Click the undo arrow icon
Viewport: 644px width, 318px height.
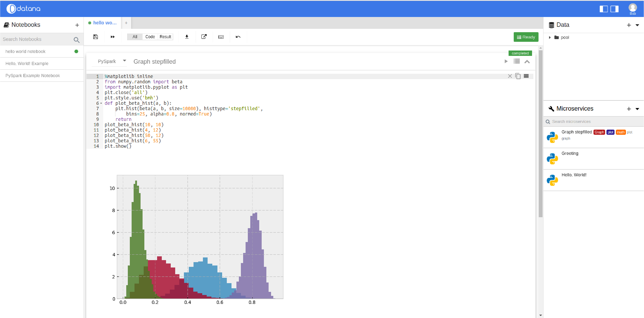(238, 37)
